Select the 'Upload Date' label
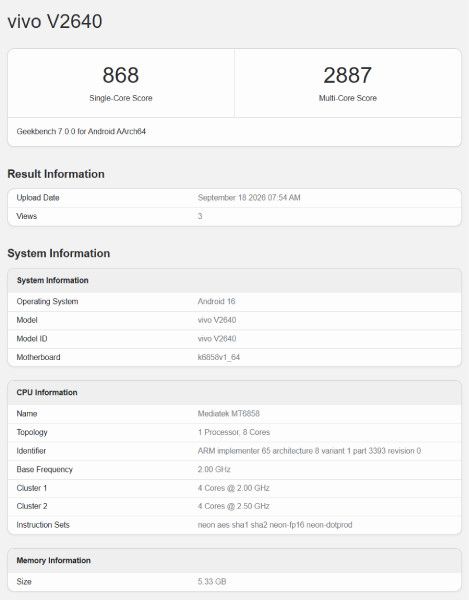This screenshot has height=600, width=469. [x=37, y=198]
